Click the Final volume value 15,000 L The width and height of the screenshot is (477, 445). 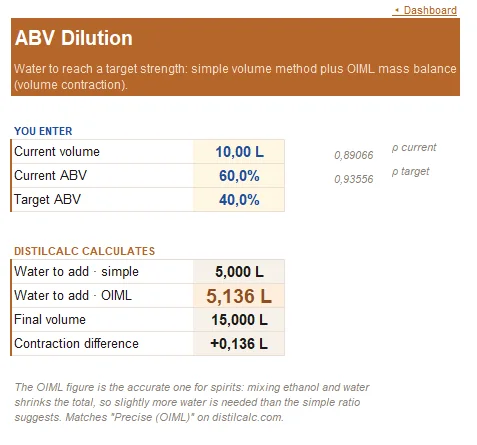(x=239, y=320)
